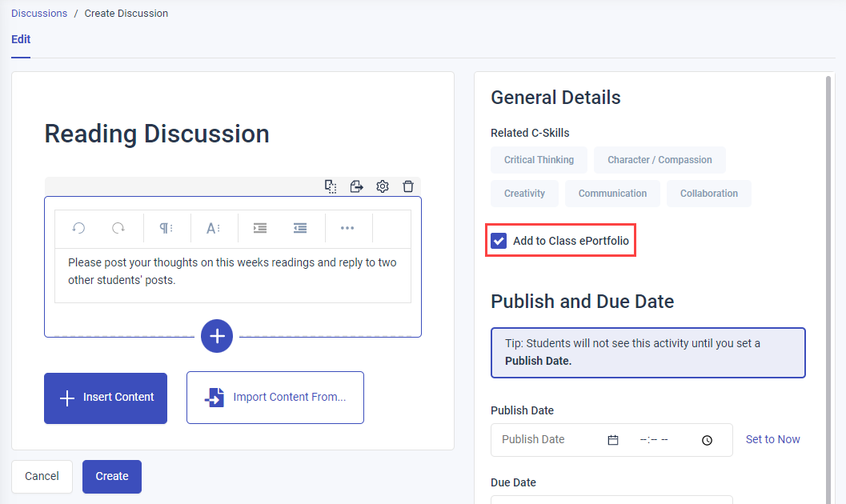Click the General Details heading
The image size is (846, 504).
(555, 98)
